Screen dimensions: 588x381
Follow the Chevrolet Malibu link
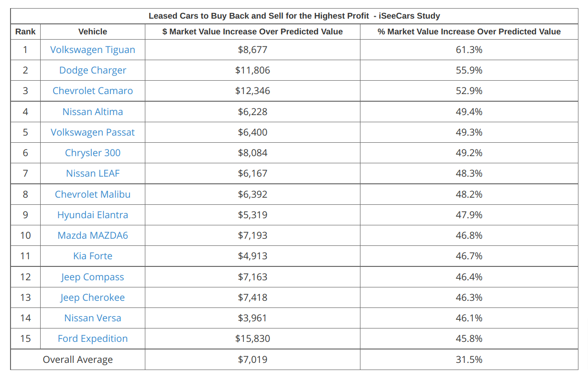click(93, 194)
